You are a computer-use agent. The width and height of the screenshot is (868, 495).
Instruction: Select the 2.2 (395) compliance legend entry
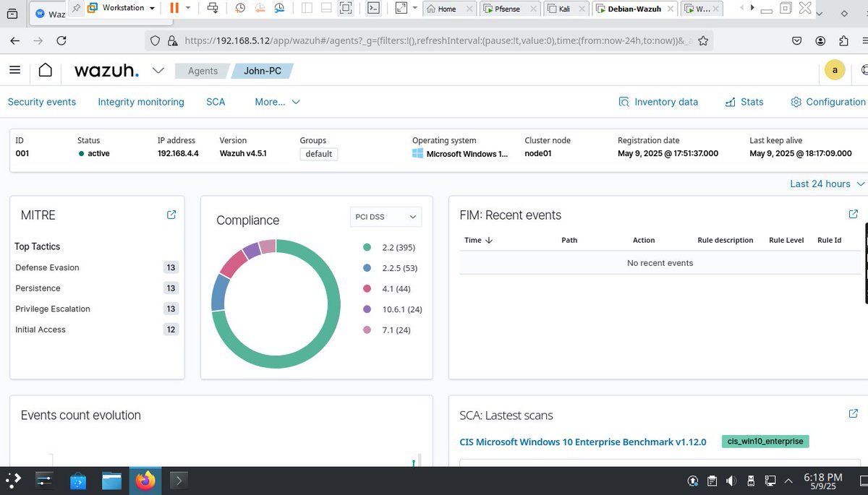point(389,247)
